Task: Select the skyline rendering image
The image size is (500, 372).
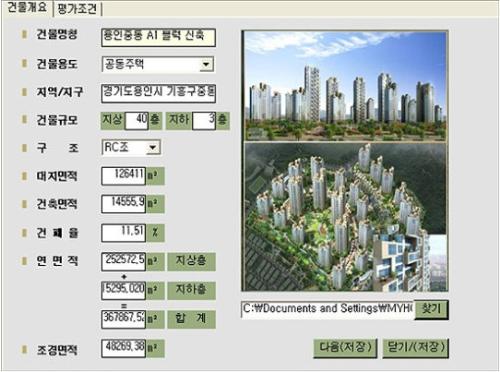Action: (345, 86)
